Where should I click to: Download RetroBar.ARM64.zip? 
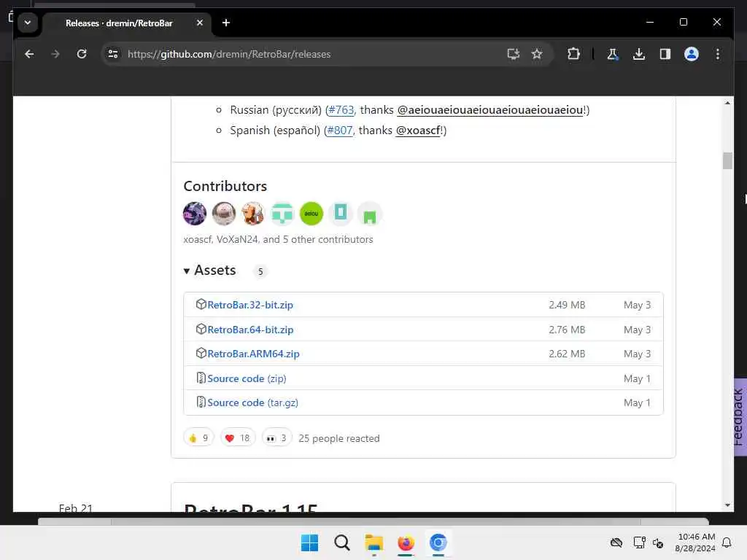click(253, 354)
